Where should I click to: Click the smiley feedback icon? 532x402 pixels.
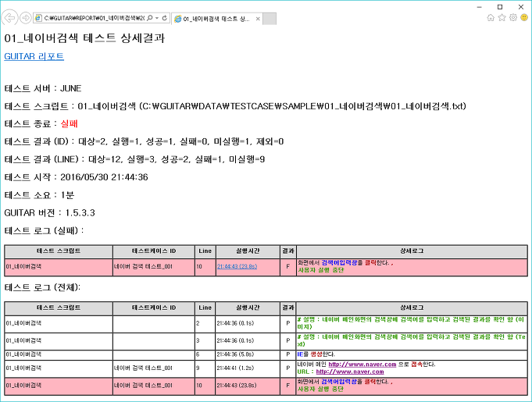[x=524, y=18]
